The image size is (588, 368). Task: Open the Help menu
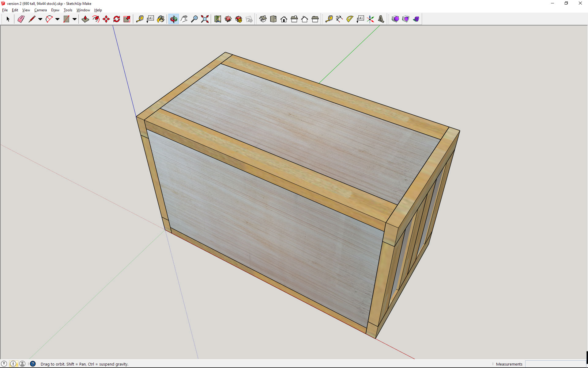click(98, 10)
